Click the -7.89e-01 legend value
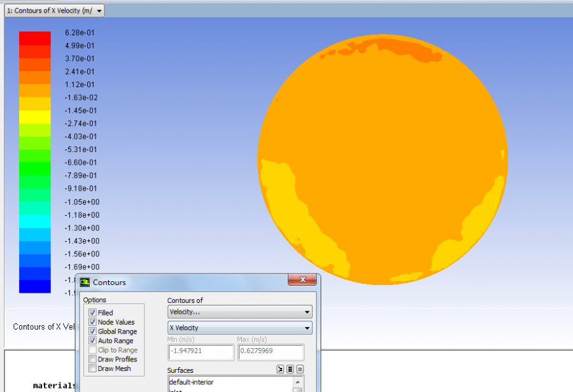The height and width of the screenshot is (392, 573). 81,176
